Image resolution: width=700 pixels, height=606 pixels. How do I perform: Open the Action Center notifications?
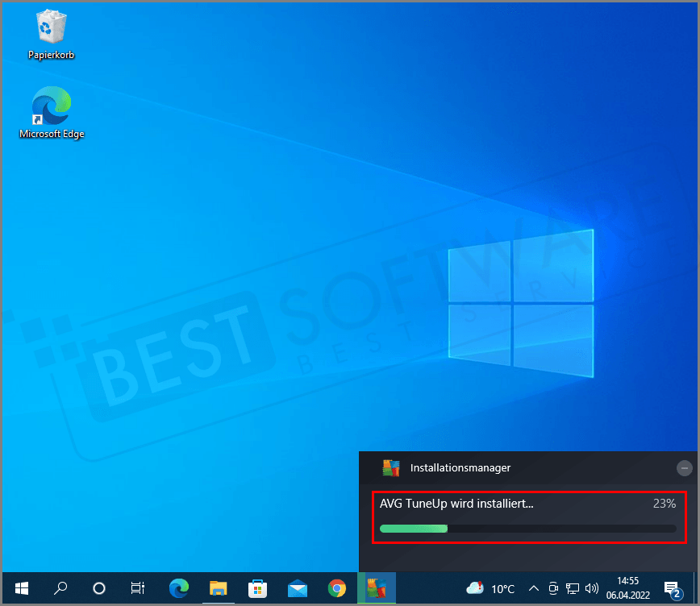pos(672,588)
